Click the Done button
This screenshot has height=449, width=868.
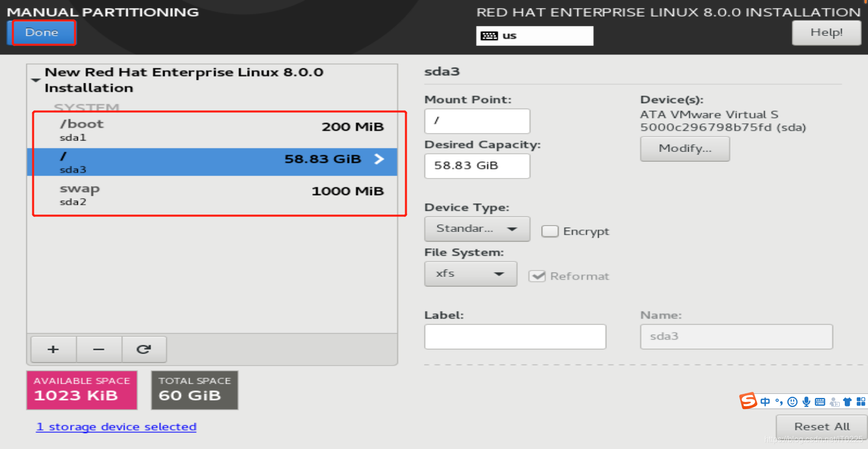click(x=42, y=33)
